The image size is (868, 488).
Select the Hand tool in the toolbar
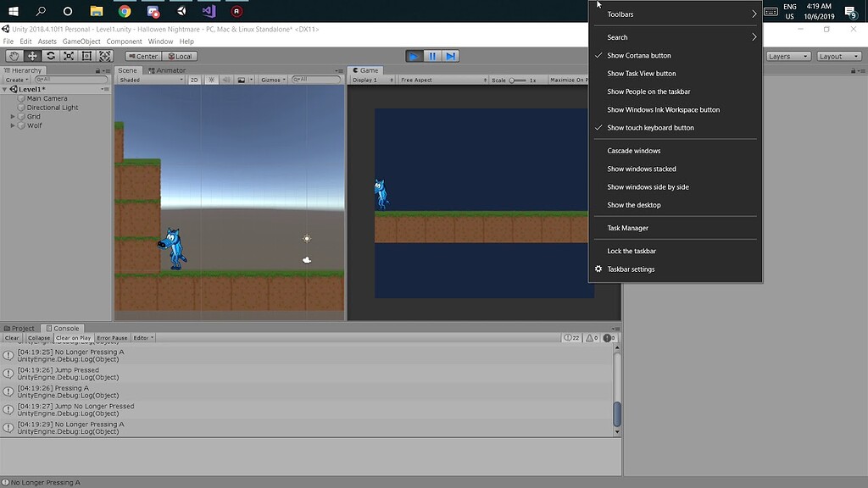point(13,56)
